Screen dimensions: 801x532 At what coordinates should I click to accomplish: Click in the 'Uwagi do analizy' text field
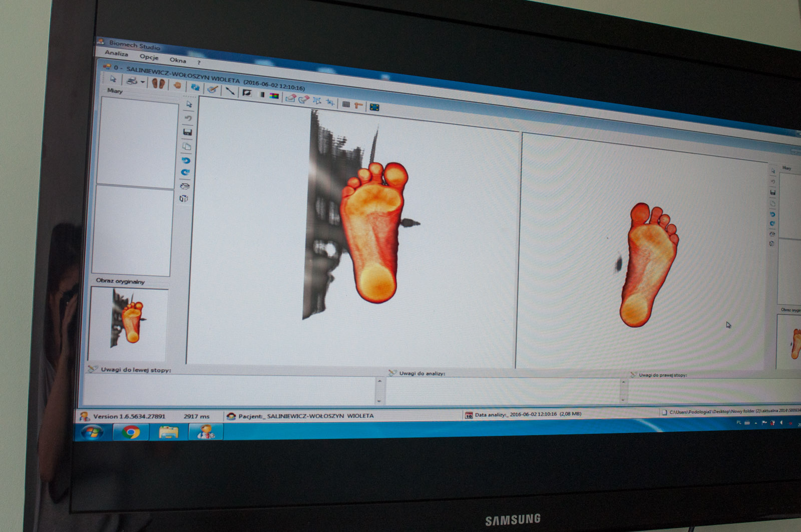[501, 391]
